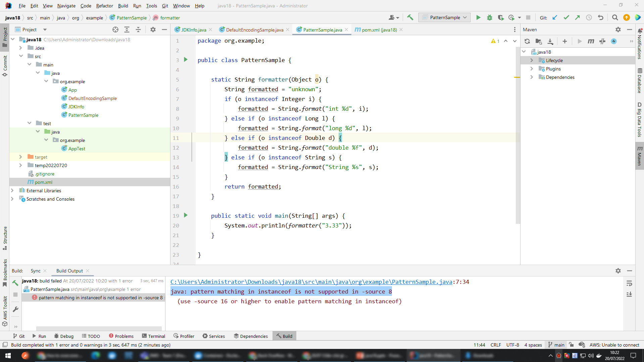This screenshot has height=362, width=644.
Task: Reload all Maven projects icon
Action: 527,41
